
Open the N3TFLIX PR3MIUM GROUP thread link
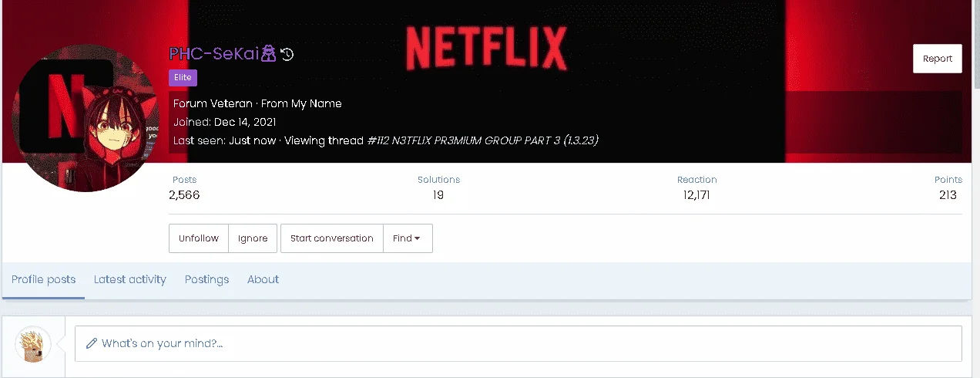[x=483, y=140]
